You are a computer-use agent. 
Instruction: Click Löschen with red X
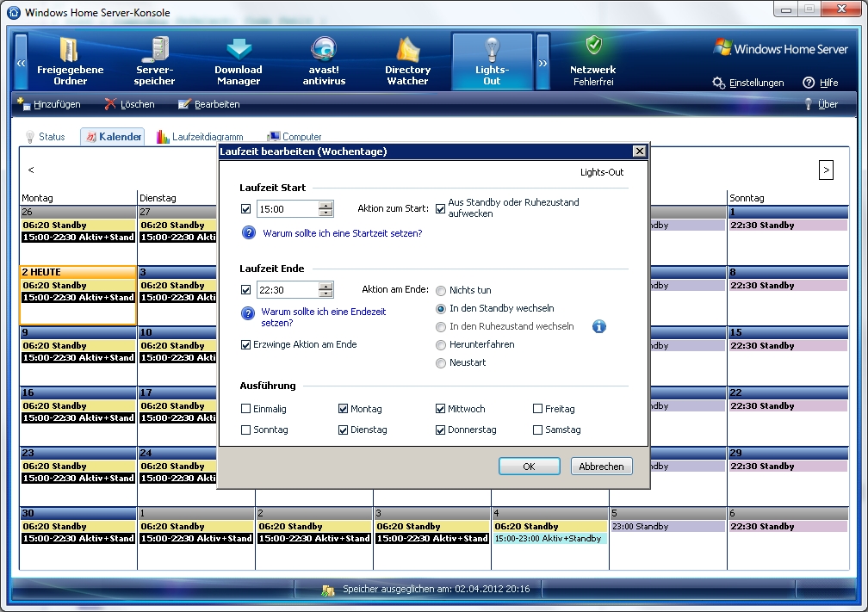click(x=129, y=104)
